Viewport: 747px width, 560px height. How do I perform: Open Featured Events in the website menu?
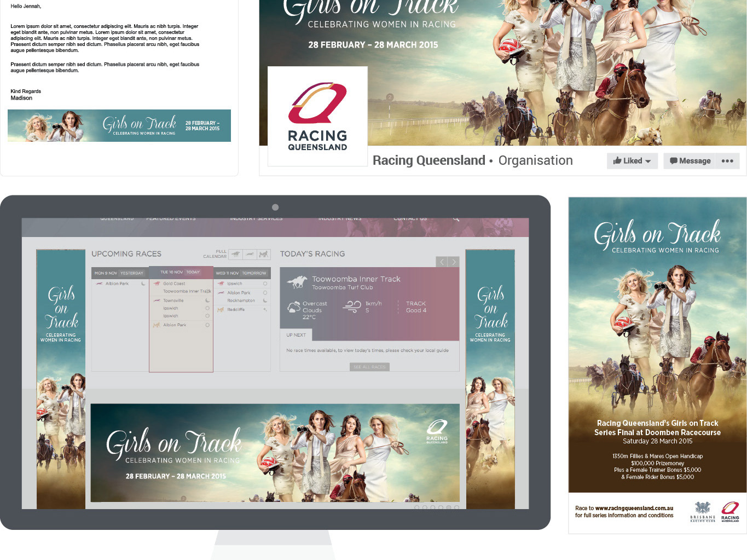pyautogui.click(x=171, y=219)
